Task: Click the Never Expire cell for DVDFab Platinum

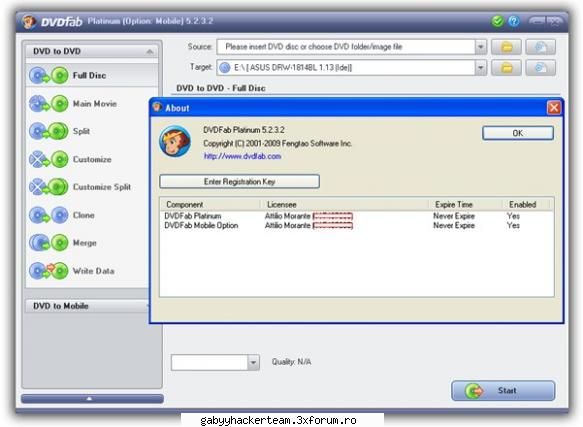Action: pyautogui.click(x=454, y=216)
